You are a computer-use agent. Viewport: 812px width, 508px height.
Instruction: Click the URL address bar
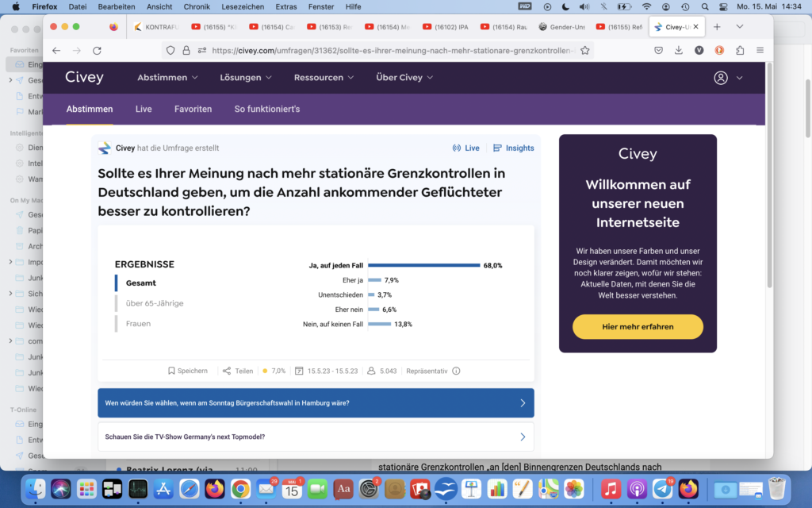[x=389, y=50]
